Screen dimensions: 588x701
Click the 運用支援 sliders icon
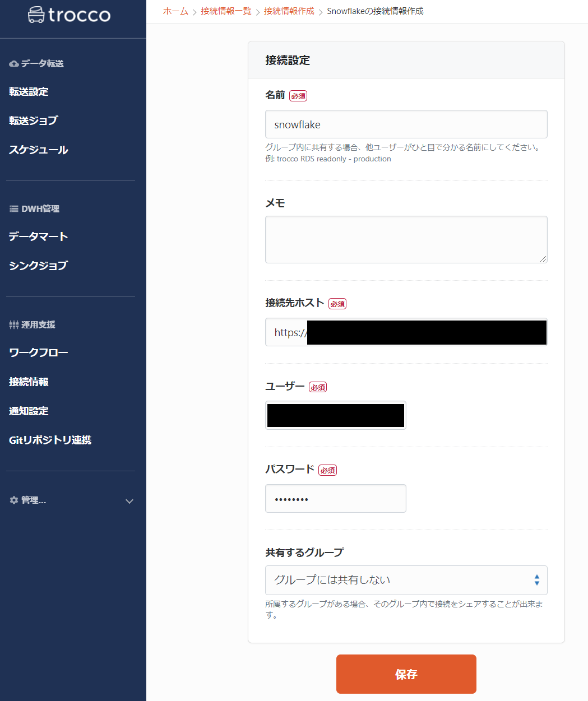click(x=12, y=324)
